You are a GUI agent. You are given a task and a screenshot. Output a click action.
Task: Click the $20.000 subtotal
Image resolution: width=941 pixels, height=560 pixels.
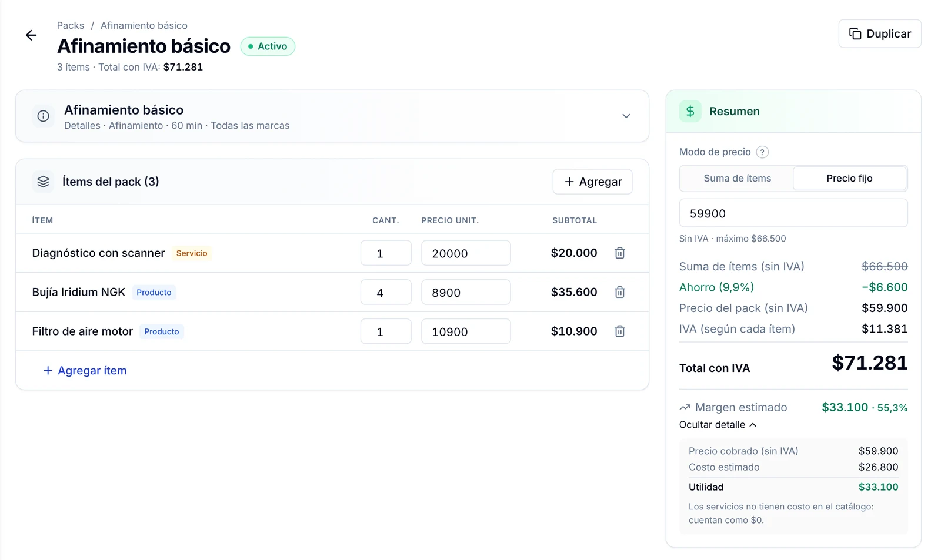click(574, 253)
